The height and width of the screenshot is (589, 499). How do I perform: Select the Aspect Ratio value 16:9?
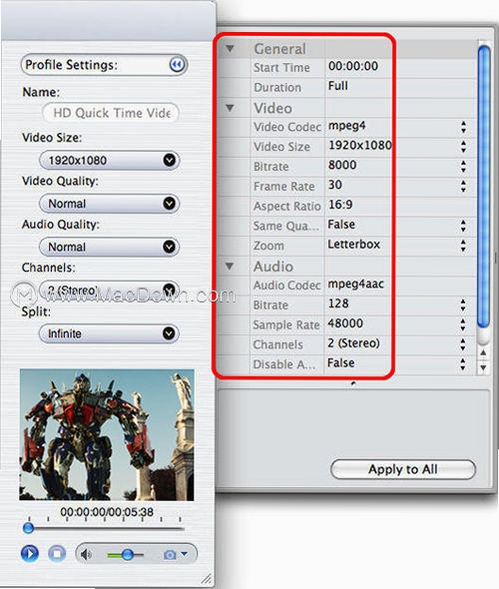340,205
